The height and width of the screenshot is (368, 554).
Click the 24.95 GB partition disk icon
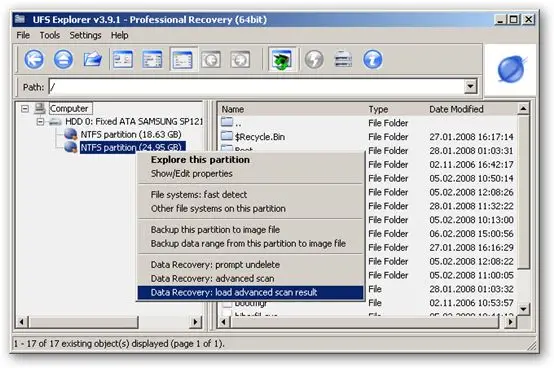pos(71,147)
